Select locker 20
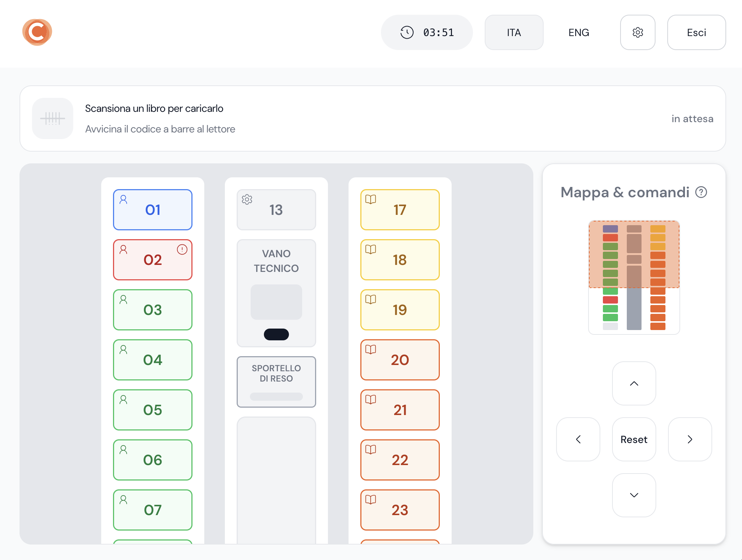742x560 pixels. point(400,360)
